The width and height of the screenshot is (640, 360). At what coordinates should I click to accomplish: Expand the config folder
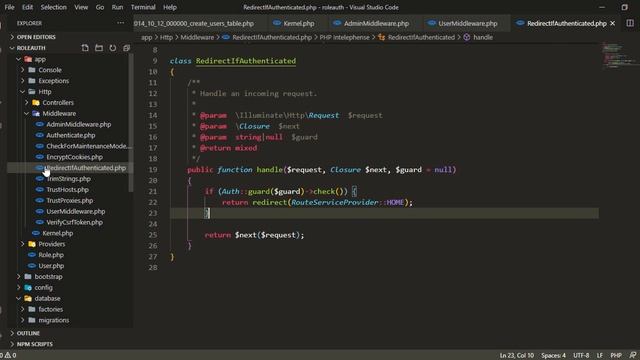[x=43, y=287]
